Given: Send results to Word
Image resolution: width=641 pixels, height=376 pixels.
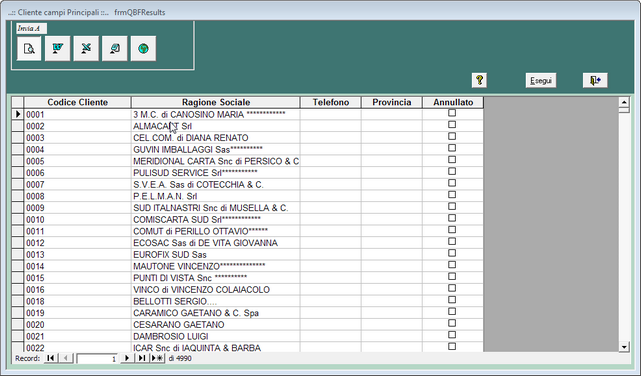Looking at the screenshot, I should tap(58, 49).
